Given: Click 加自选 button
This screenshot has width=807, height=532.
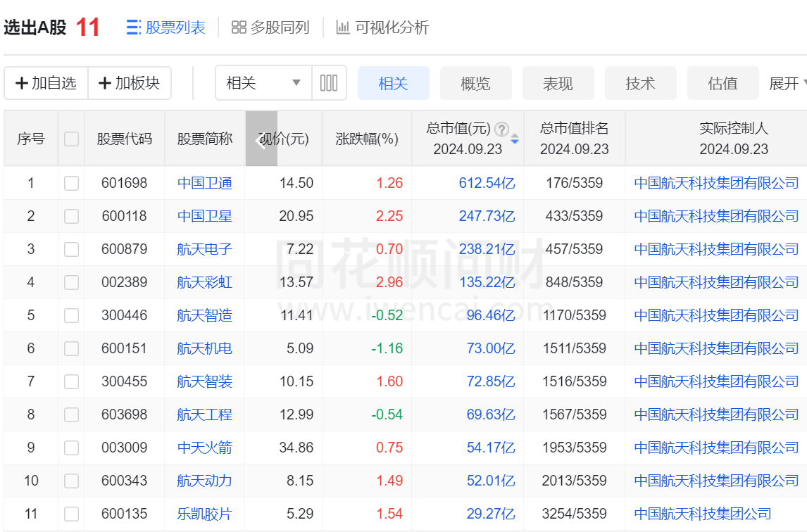Looking at the screenshot, I should [46, 83].
